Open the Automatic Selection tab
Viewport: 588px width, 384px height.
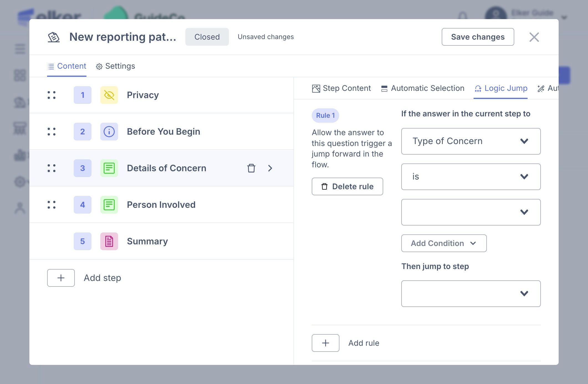(423, 88)
